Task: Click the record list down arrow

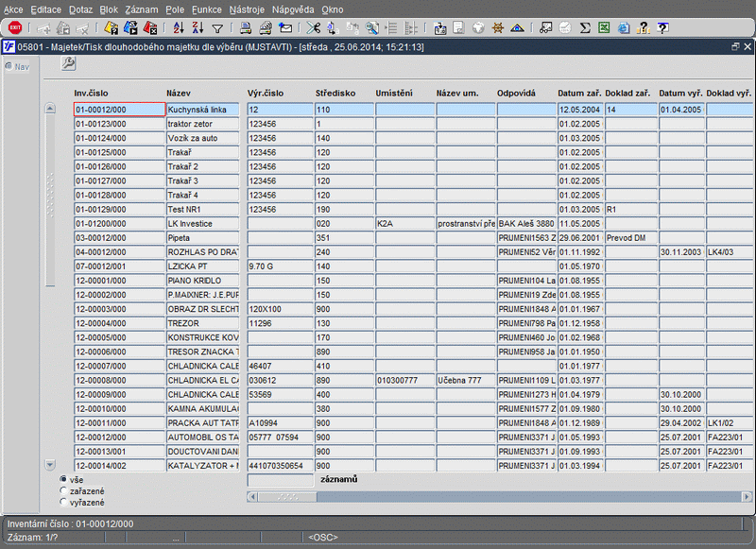Action: pos(50,465)
